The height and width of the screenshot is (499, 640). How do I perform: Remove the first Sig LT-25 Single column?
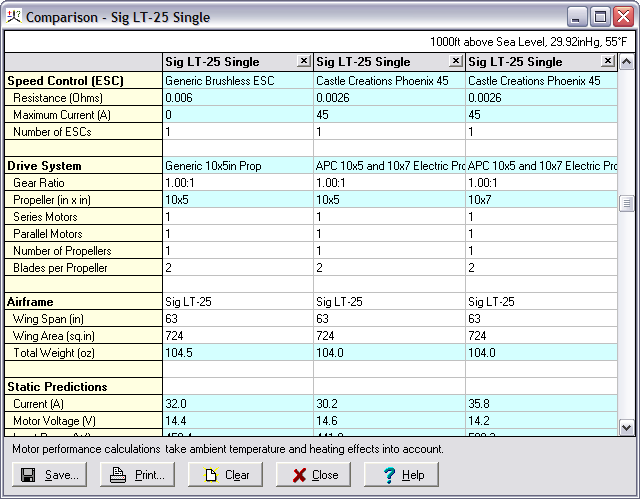303,61
